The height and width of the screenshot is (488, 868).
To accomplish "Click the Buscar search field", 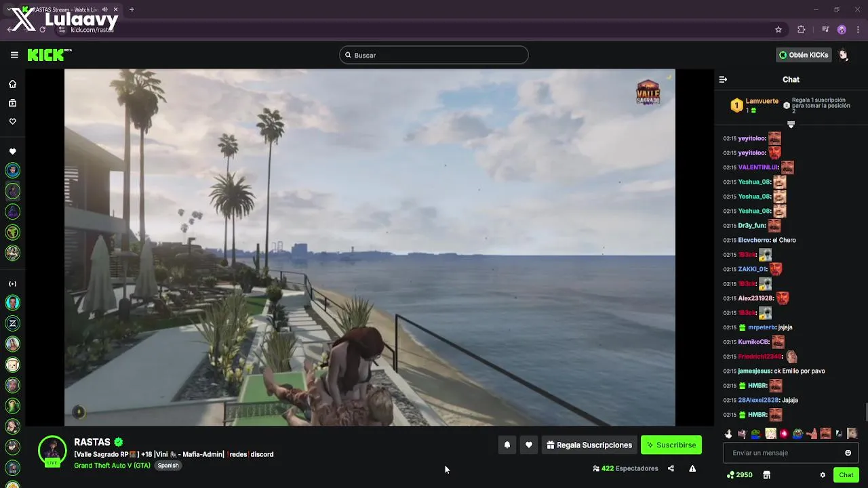I will coord(434,55).
